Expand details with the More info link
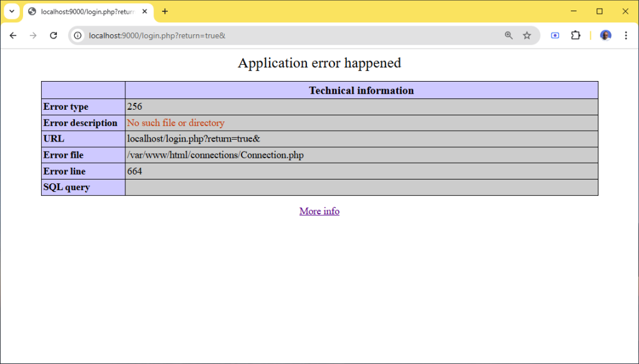The height and width of the screenshot is (364, 639). click(x=319, y=211)
